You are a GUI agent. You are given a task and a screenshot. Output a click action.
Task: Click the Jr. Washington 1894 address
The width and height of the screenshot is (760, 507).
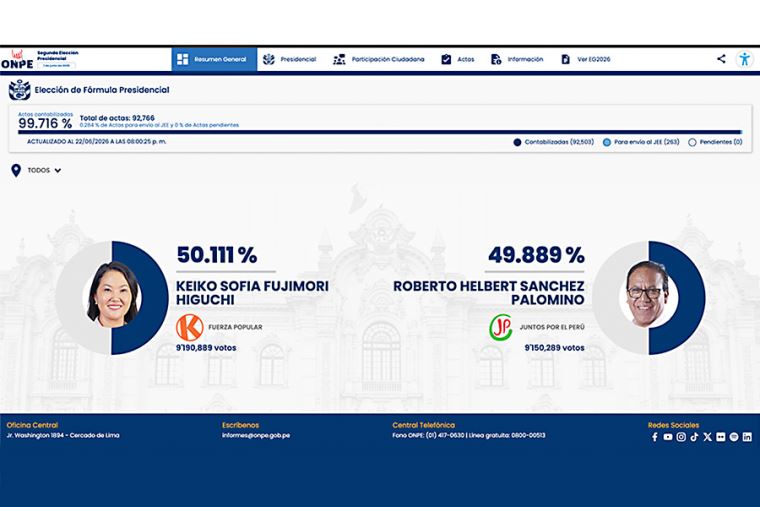pos(63,435)
